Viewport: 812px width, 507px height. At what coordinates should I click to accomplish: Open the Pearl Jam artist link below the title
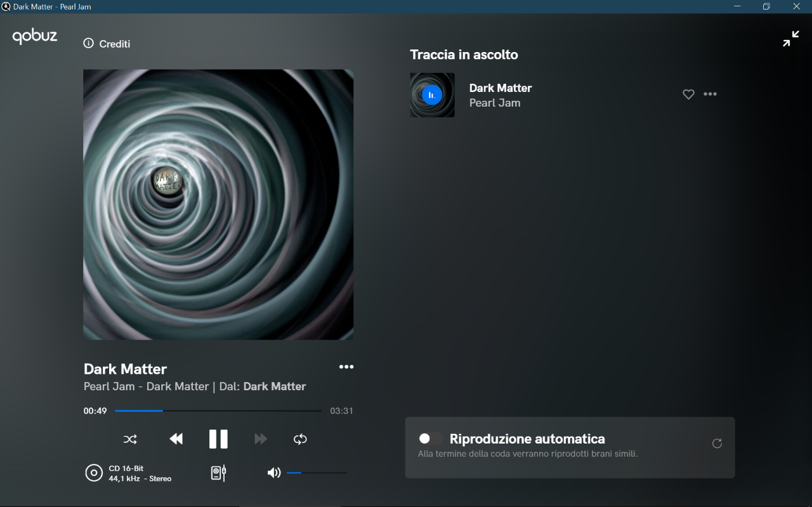(x=109, y=386)
